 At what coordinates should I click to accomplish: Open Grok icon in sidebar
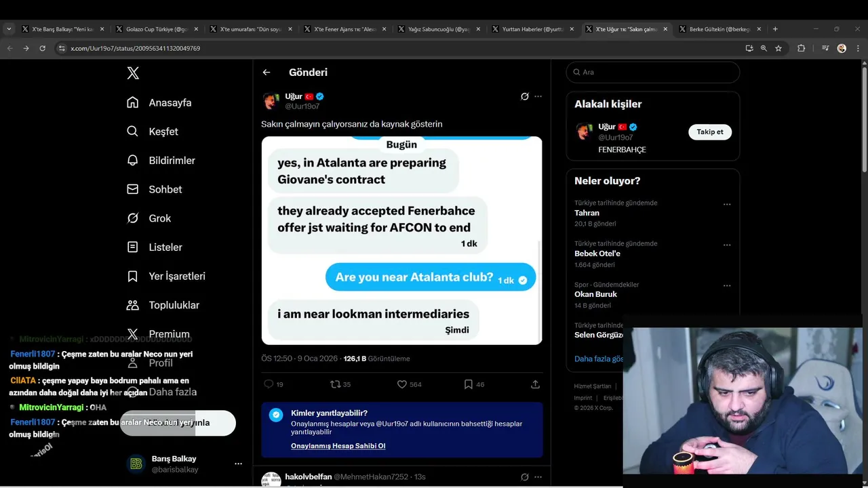click(133, 218)
